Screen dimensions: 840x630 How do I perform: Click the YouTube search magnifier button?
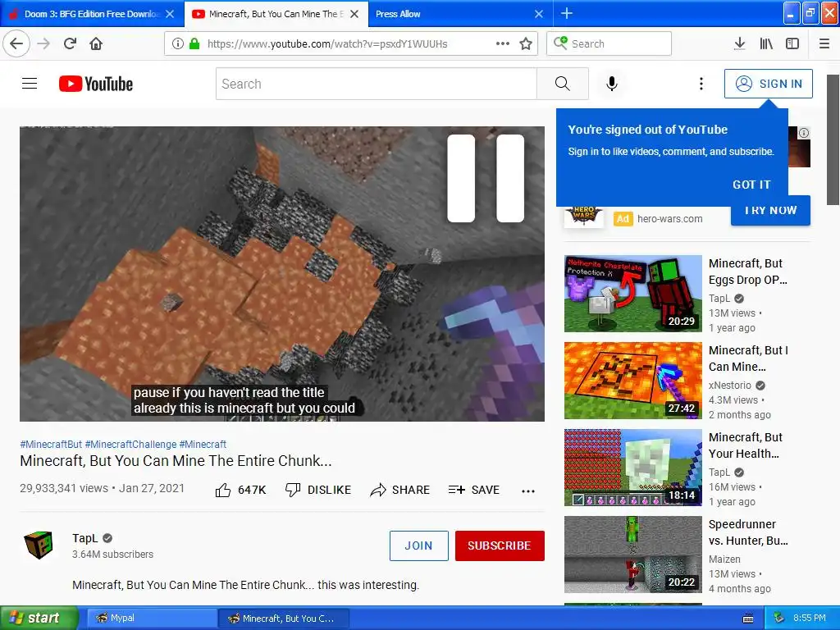tap(563, 84)
